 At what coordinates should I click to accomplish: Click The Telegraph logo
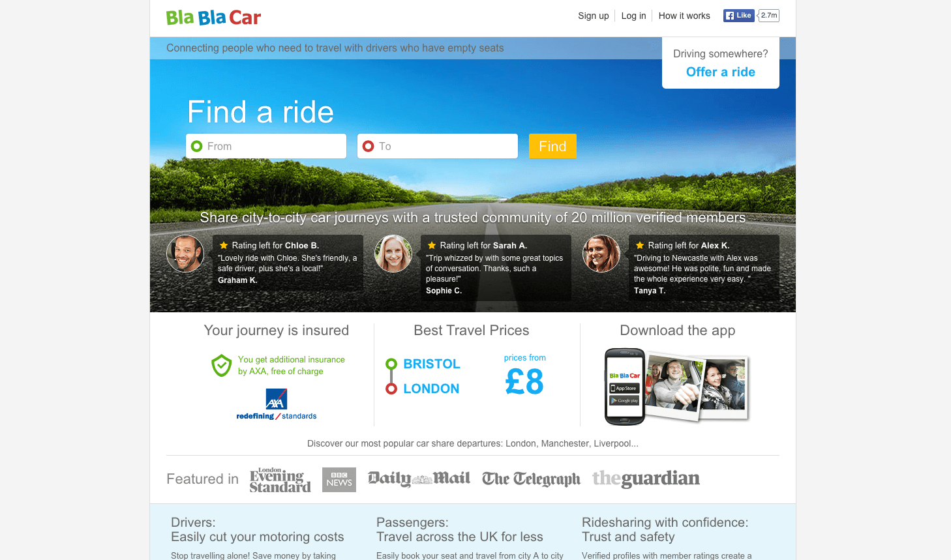531,479
